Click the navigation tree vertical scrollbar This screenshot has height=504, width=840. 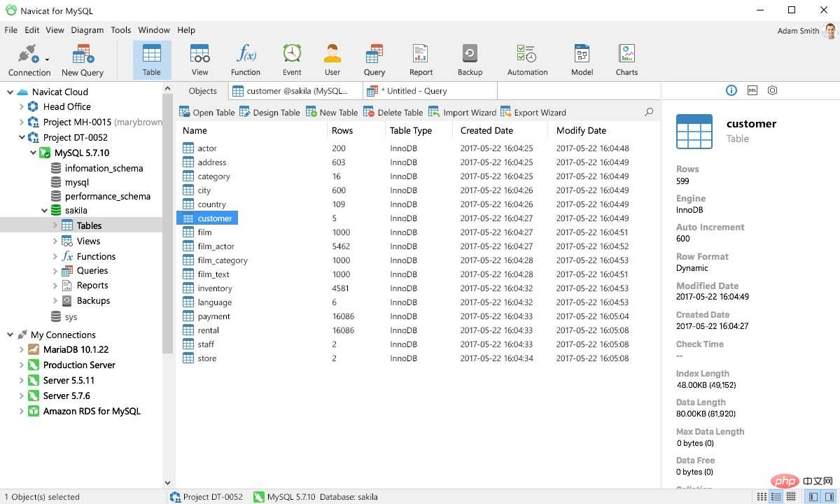tap(167, 224)
